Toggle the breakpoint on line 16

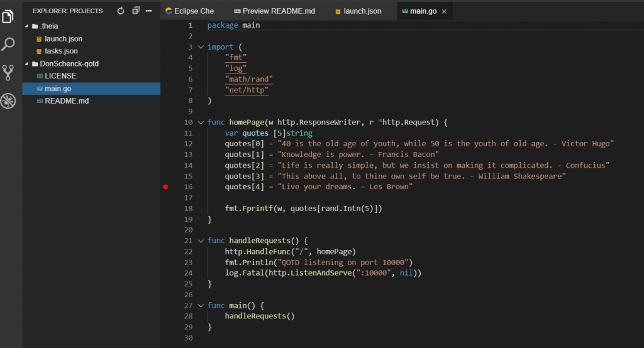pos(166,187)
